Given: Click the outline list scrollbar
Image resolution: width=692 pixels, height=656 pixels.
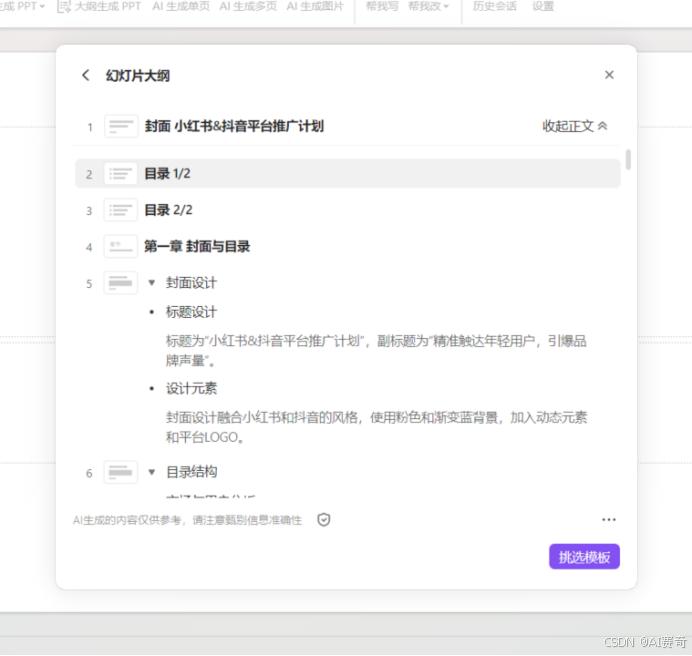Looking at the screenshot, I should (x=628, y=159).
